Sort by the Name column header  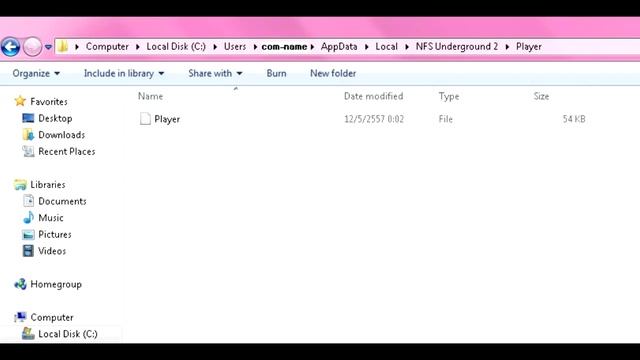coord(150,96)
